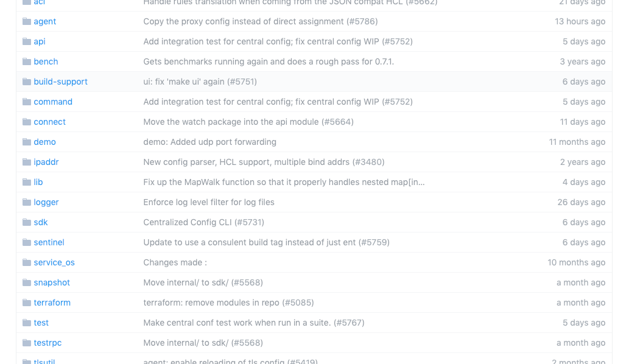Viewport: 629px width, 364px height.
Task: Open the demo directory
Action: tap(44, 142)
